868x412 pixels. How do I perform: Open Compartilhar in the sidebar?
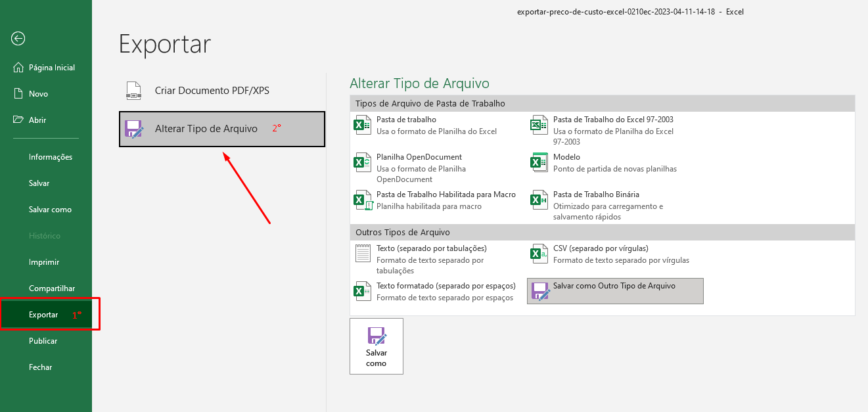tap(52, 288)
